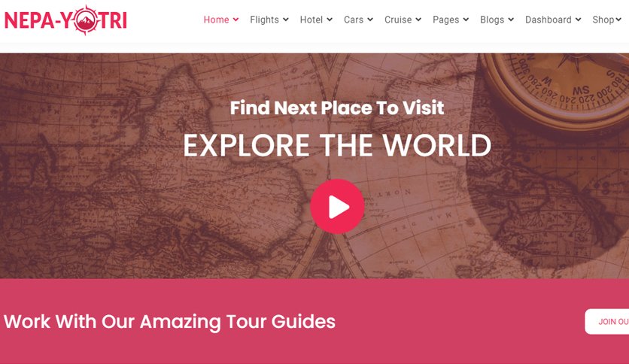This screenshot has width=629, height=364.
Task: Open the Dashboard dropdown chevron
Action: [578, 20]
